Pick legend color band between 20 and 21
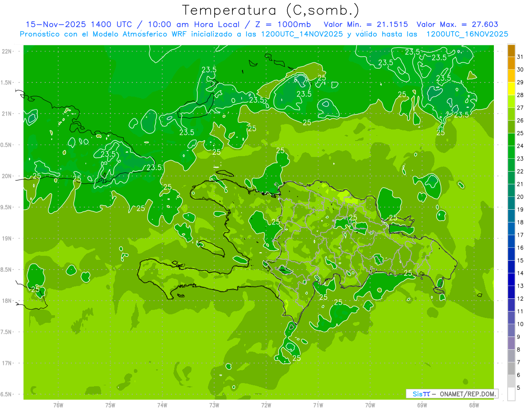The width and height of the screenshot is (532, 411). click(511, 191)
